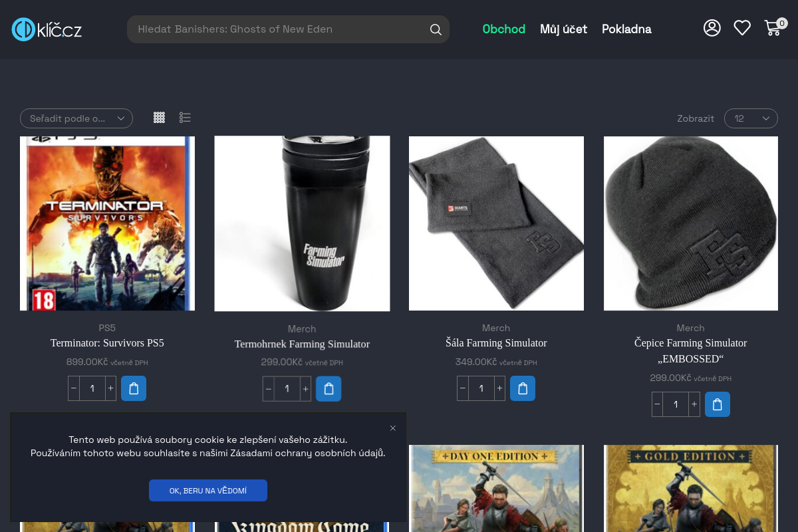Viewport: 798px width, 532px height.
Task: Open the Obchod menu item
Action: tap(503, 29)
